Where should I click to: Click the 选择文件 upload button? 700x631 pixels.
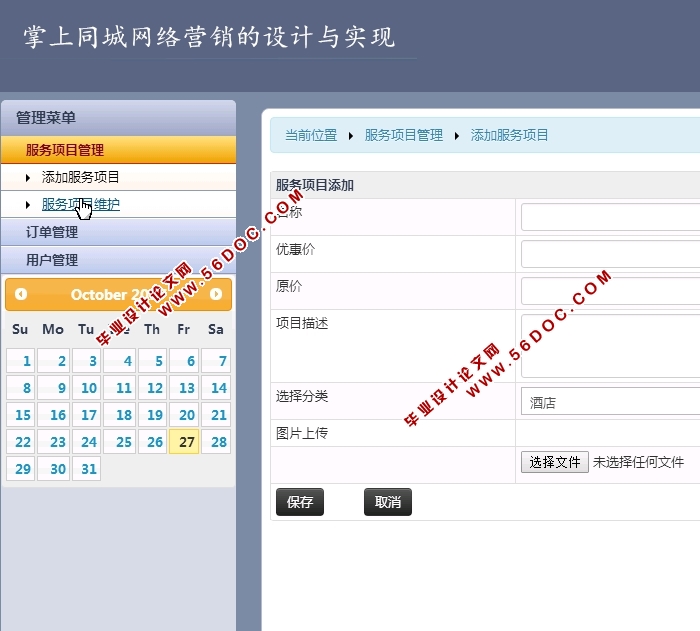(x=554, y=462)
